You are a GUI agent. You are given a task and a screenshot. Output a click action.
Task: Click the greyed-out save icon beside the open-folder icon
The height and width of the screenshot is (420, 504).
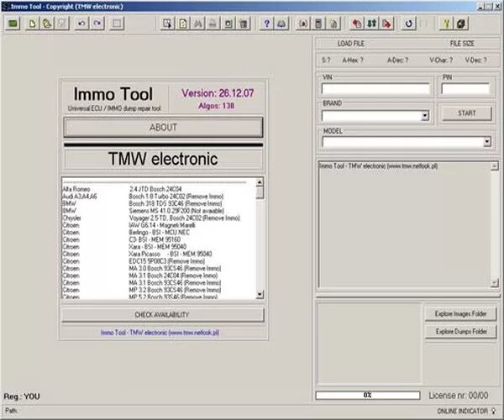coord(62,24)
